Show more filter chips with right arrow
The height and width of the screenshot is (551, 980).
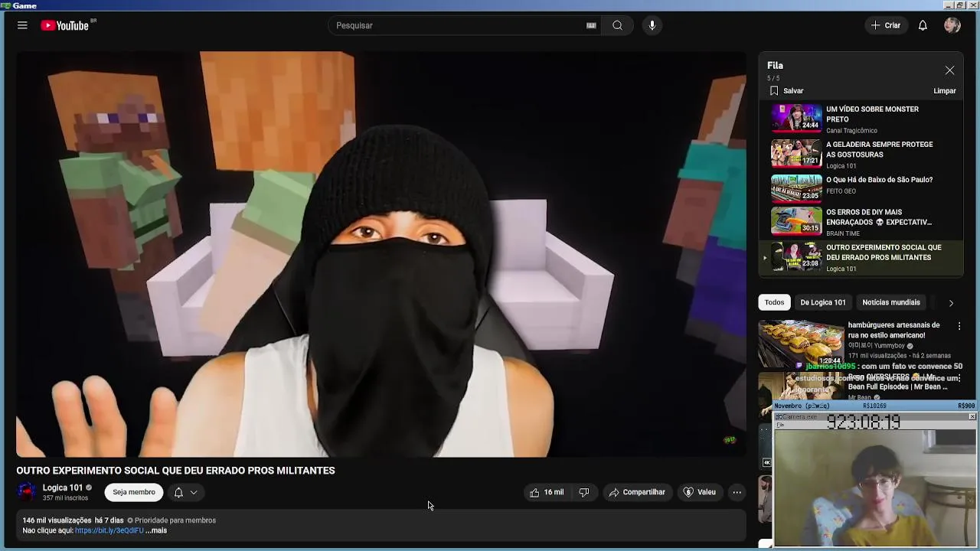(951, 303)
